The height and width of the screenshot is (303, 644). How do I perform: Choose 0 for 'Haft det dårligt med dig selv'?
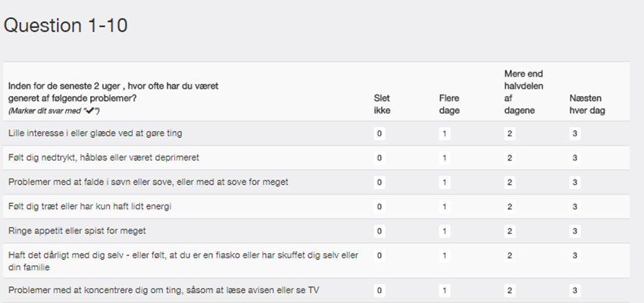[x=380, y=256]
